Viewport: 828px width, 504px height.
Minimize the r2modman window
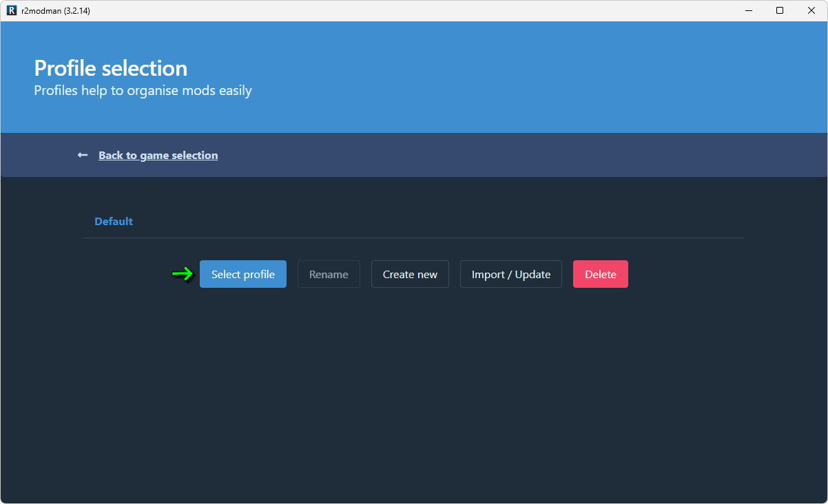pyautogui.click(x=748, y=10)
